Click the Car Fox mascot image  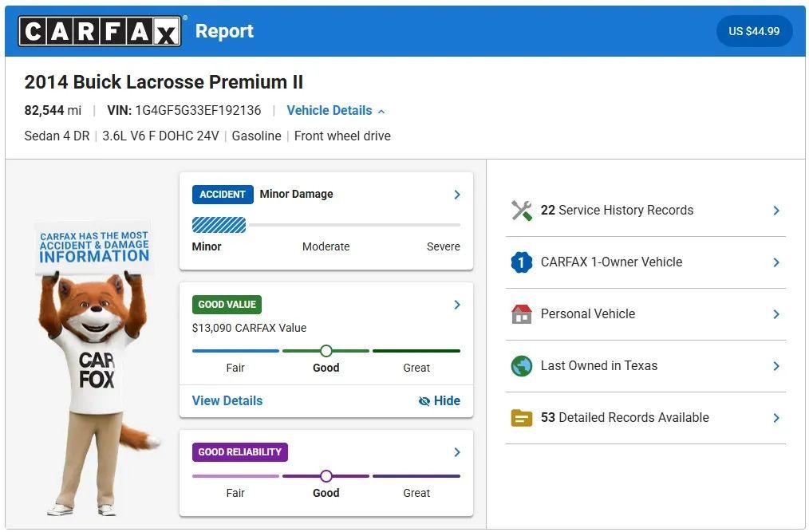pyautogui.click(x=96, y=369)
